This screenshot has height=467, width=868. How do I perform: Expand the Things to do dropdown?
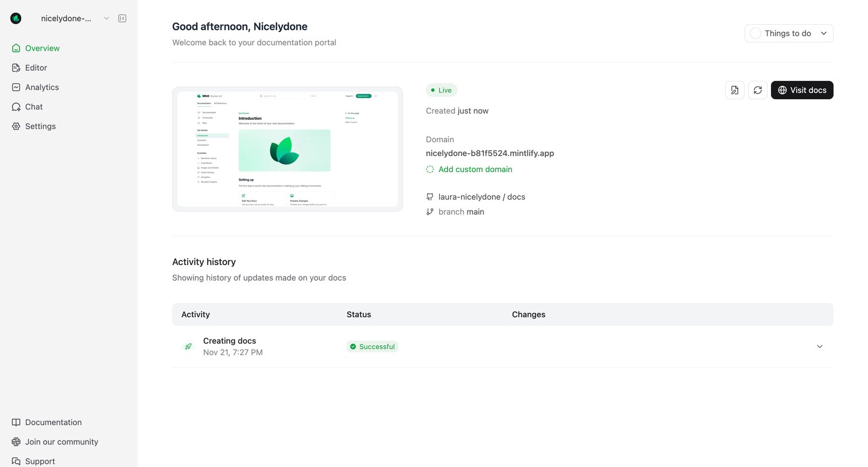789,33
